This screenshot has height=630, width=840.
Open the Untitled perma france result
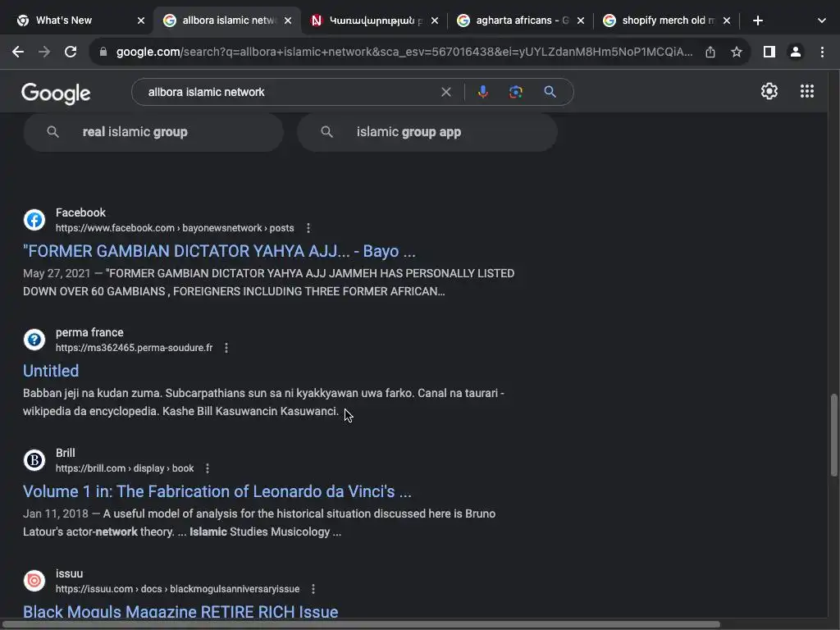click(51, 371)
